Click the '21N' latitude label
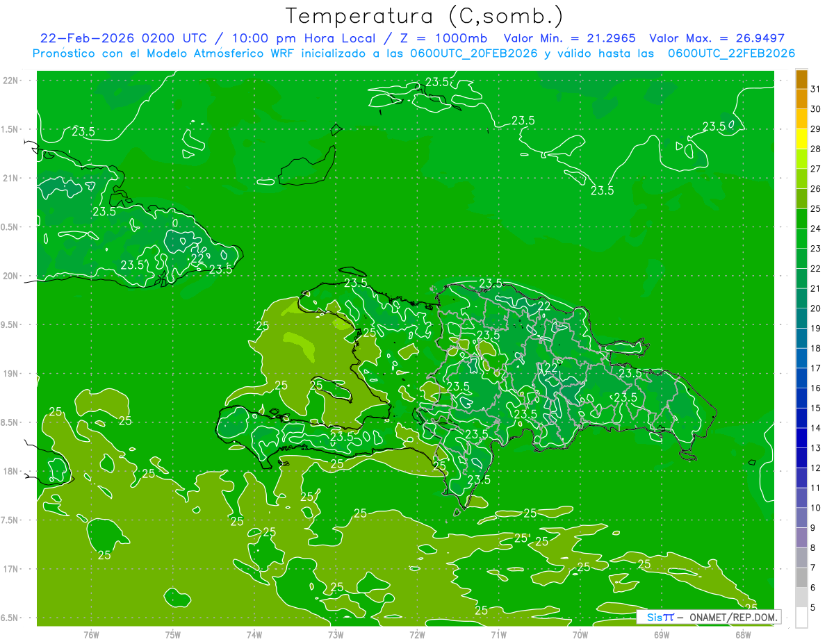The height and width of the screenshot is (644, 834). (x=10, y=178)
